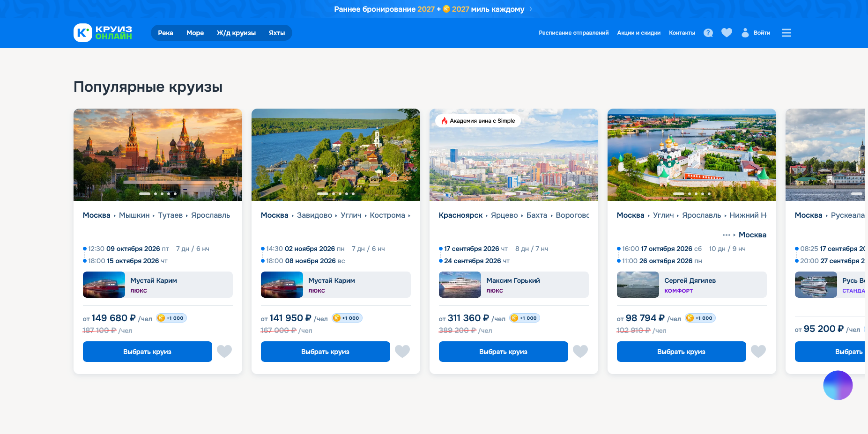Click the arrow on the early booking banner

(x=530, y=9)
